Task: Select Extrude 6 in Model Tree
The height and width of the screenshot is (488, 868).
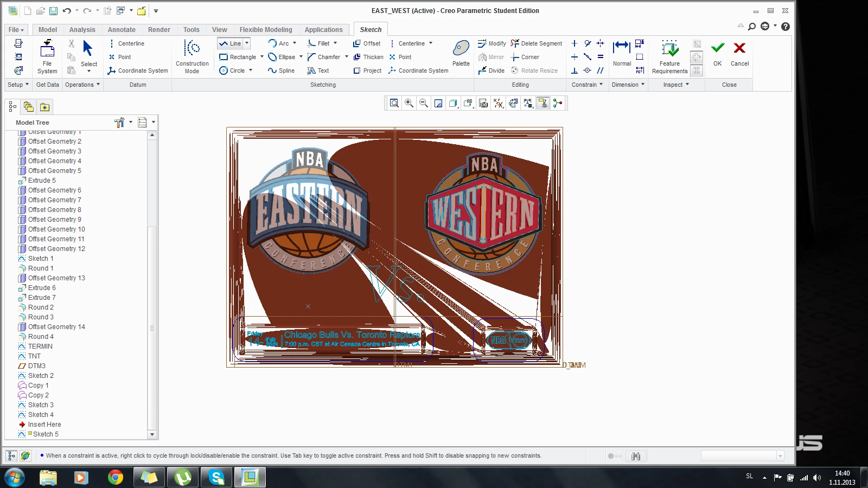Action: pos(42,288)
